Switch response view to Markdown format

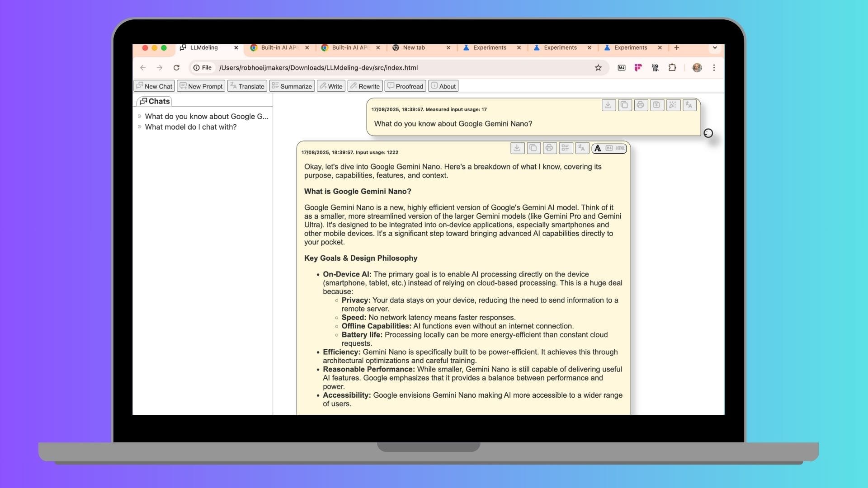(x=609, y=148)
